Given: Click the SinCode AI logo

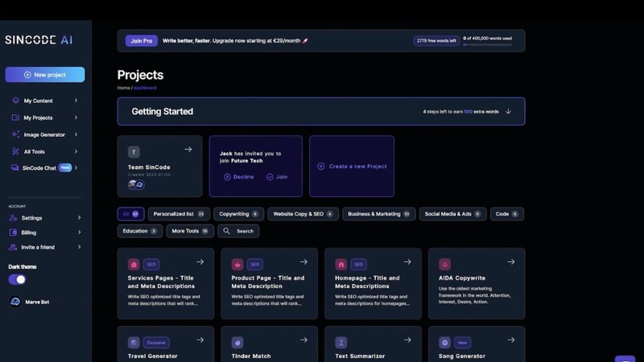Looking at the screenshot, I should coord(39,39).
